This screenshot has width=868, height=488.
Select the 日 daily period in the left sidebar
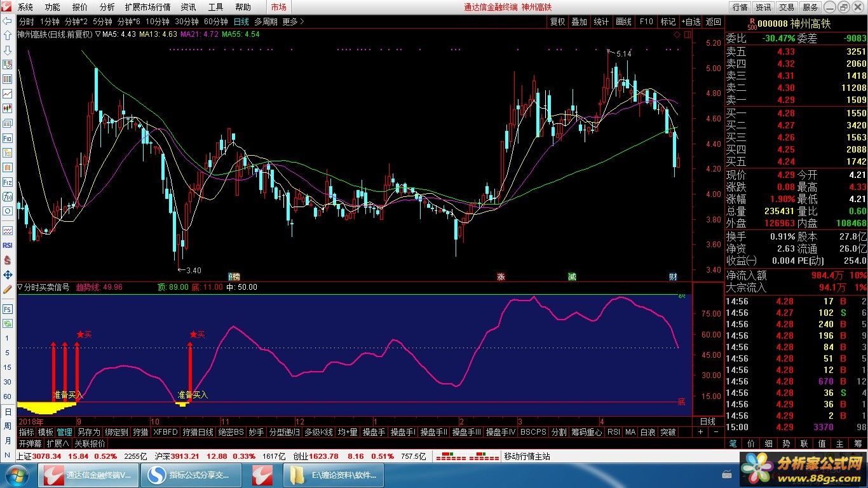click(x=8, y=411)
